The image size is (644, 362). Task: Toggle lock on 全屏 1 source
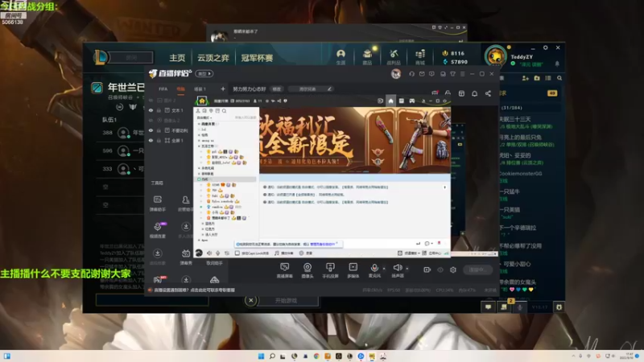[159, 140]
